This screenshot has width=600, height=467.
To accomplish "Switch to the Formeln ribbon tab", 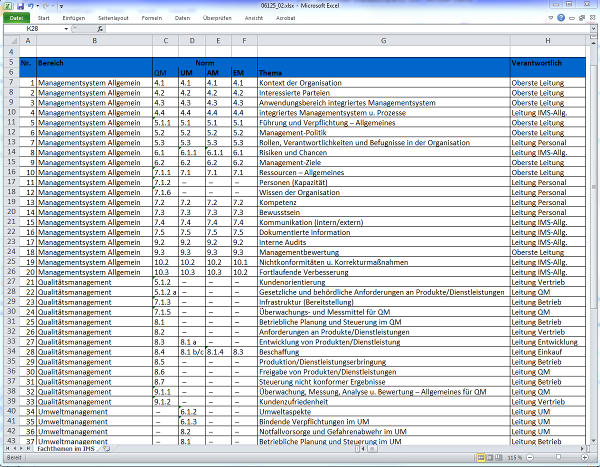I will [151, 18].
